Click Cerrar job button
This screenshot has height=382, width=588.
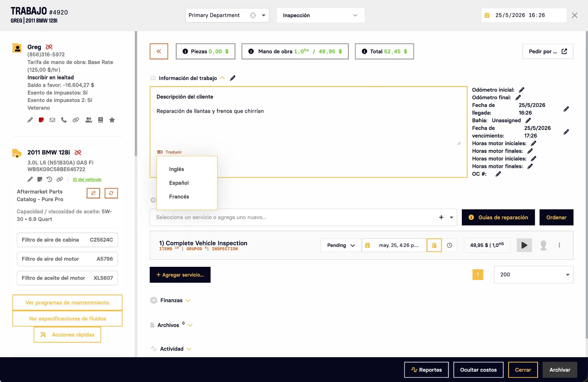(x=523, y=370)
